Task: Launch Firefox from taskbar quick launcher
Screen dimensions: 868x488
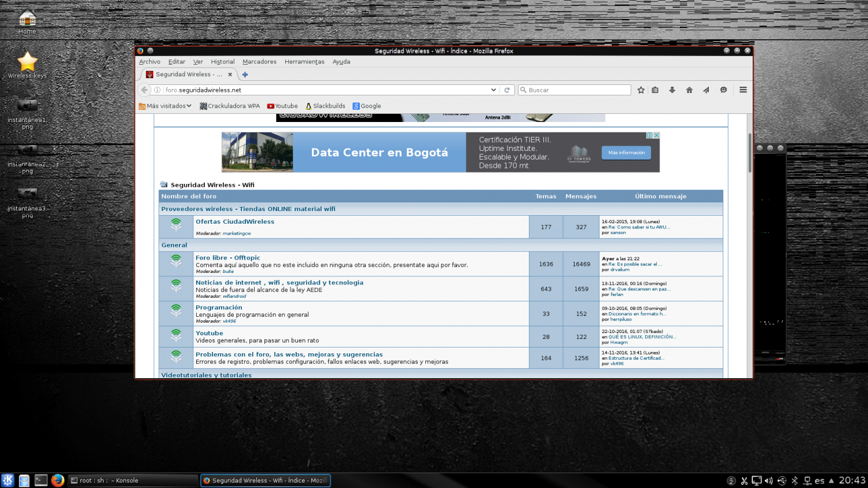Action: (57, 480)
